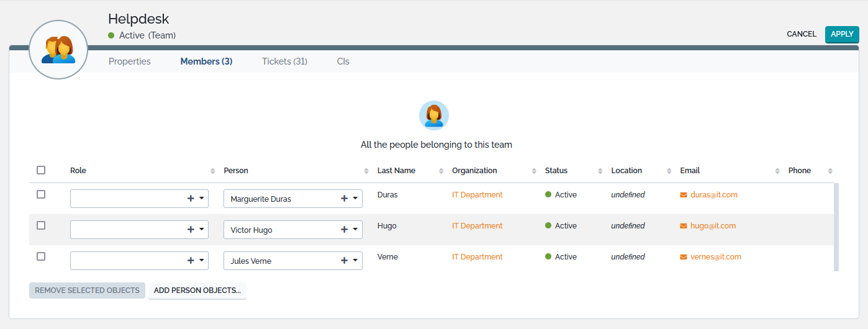Select the checkbox for Jules Verne row
Viewport: 868px width, 329px height.
pos(41,256)
